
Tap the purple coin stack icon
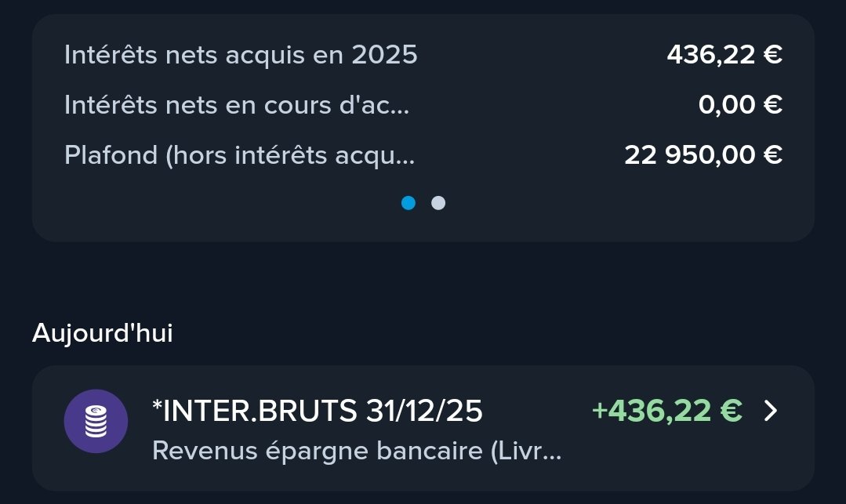click(96, 421)
